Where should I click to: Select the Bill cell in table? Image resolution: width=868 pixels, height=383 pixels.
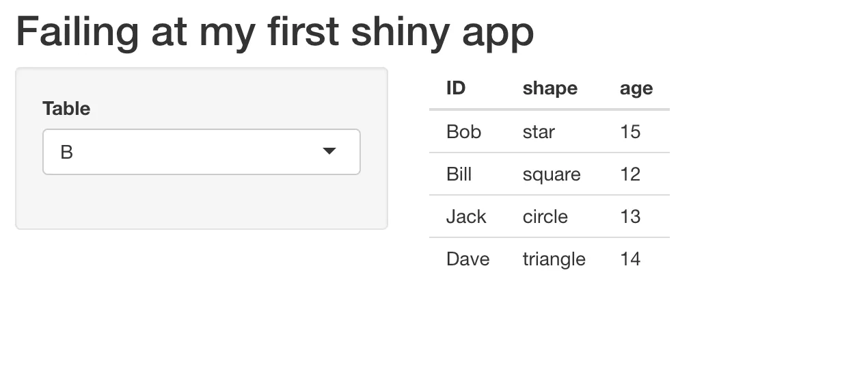459,174
